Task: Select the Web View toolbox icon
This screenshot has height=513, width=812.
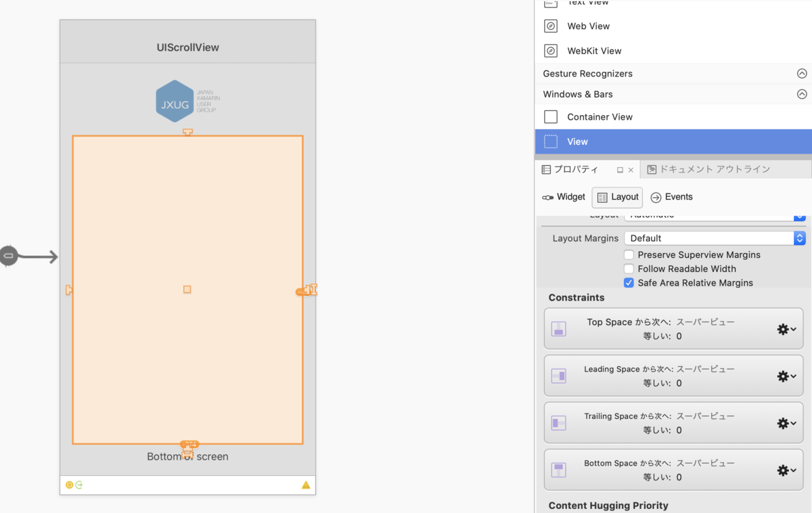Action: click(551, 26)
